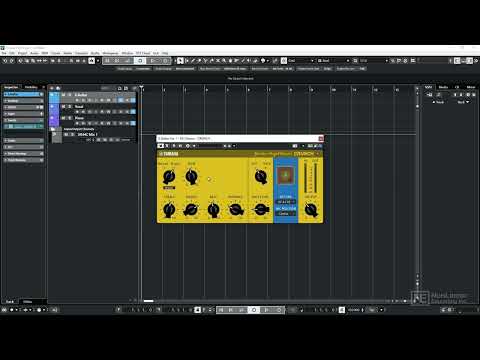
Task: Mute the E-Guitar track
Action: click(63, 95)
